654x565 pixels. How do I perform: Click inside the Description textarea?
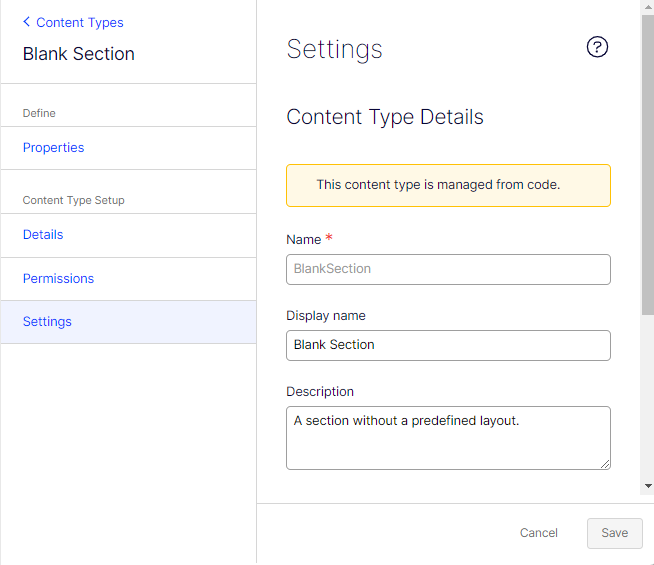click(448, 438)
